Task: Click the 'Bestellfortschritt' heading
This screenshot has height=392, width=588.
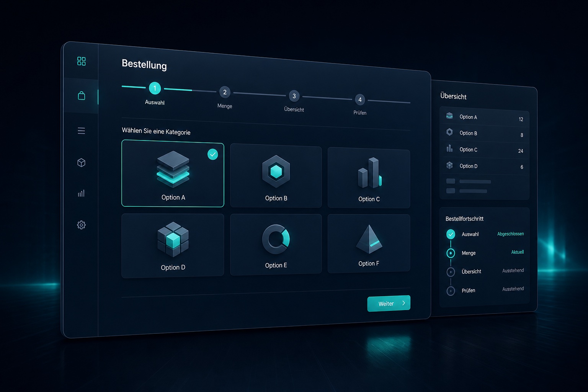Action: [x=464, y=219]
